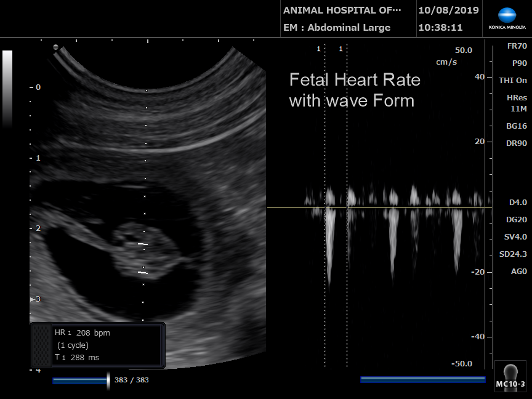Click the probe orientation dot above the image
The image size is (532, 399).
[56, 47]
